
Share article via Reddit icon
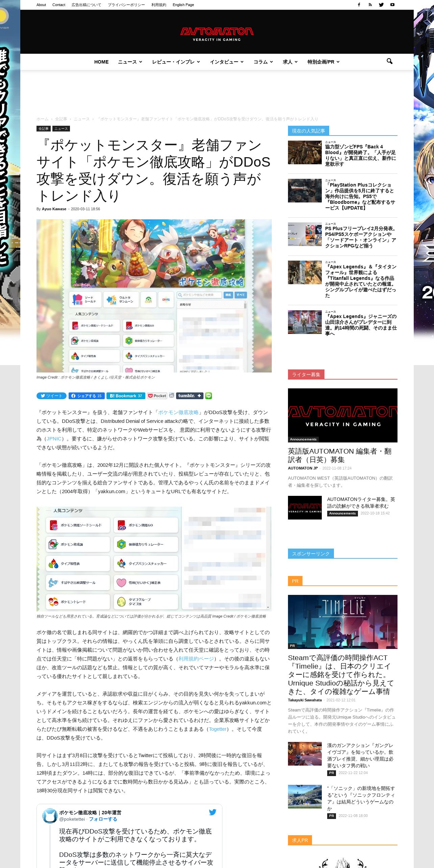click(x=172, y=396)
